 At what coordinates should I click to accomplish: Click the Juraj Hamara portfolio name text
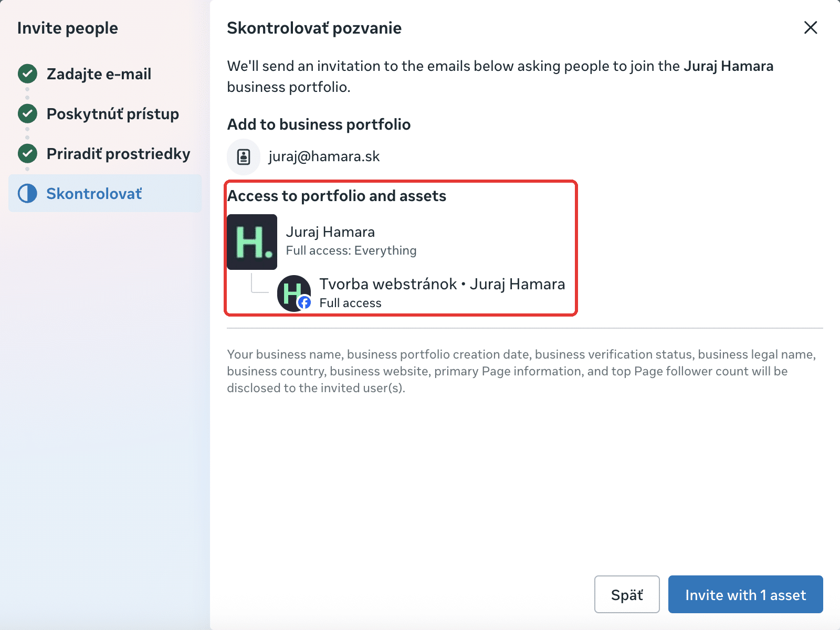(x=330, y=232)
